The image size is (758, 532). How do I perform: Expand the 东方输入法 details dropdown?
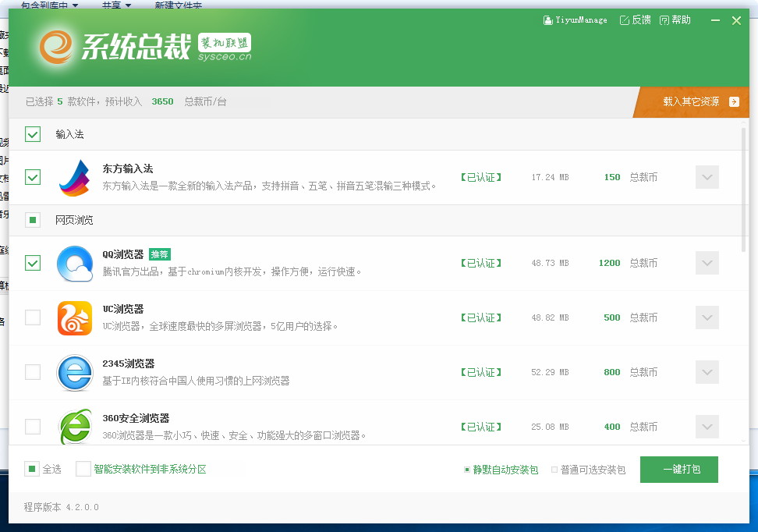(x=707, y=177)
